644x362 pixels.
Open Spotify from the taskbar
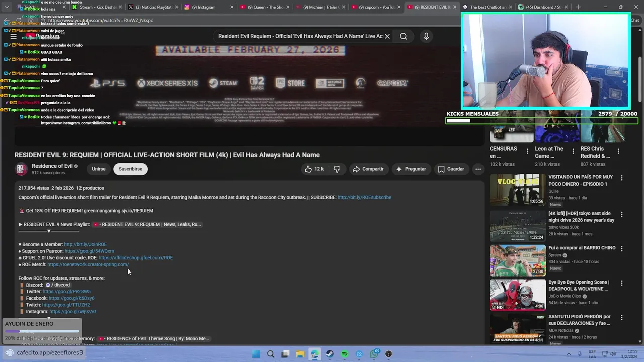click(345, 354)
